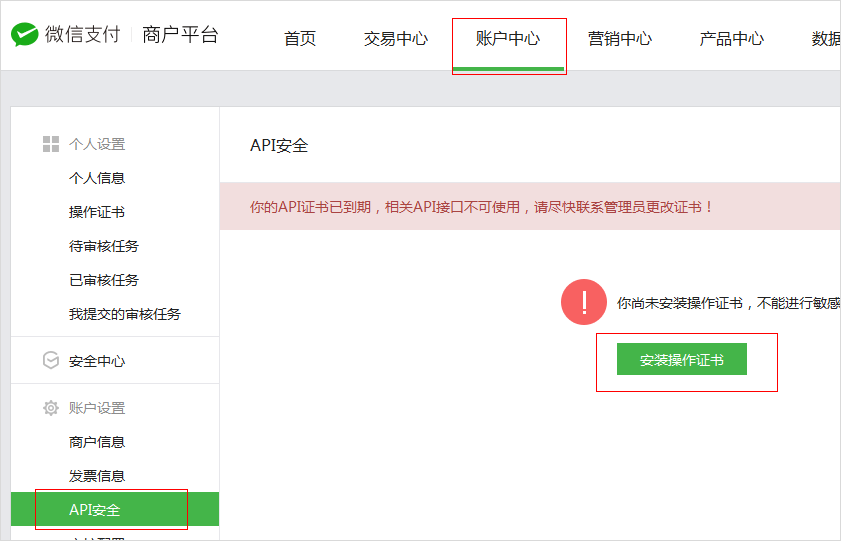
Task: Open 待审核任务 in the sidebar
Action: coord(104,246)
